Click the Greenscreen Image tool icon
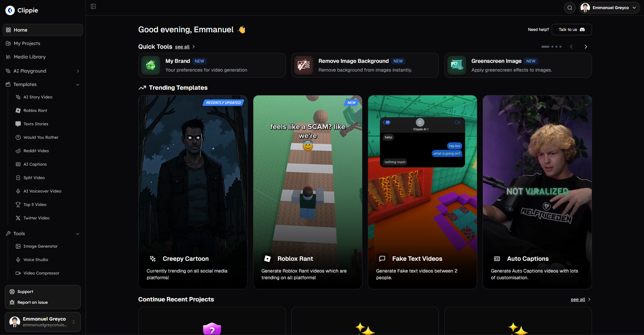The height and width of the screenshot is (335, 644). (x=457, y=65)
